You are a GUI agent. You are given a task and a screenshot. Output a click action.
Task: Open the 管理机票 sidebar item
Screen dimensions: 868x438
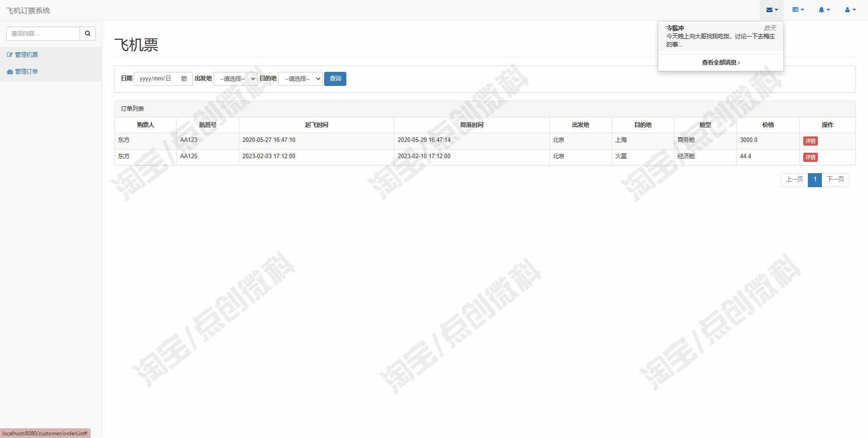(x=51, y=55)
